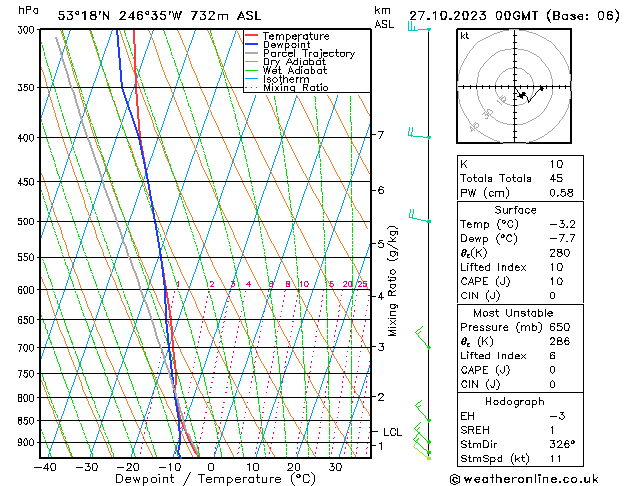The height and width of the screenshot is (486, 629).
Task: Click the wind barb at 500 hPa
Action: 420,216
